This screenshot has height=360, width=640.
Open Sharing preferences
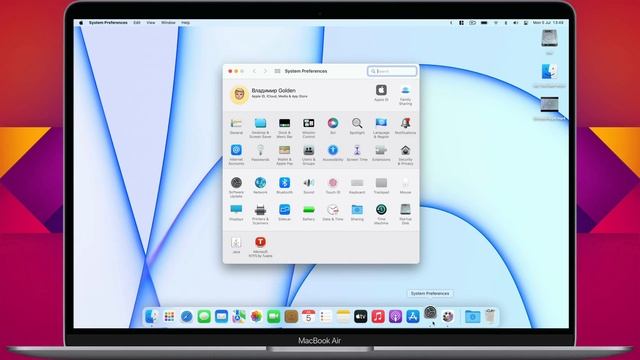(x=357, y=210)
